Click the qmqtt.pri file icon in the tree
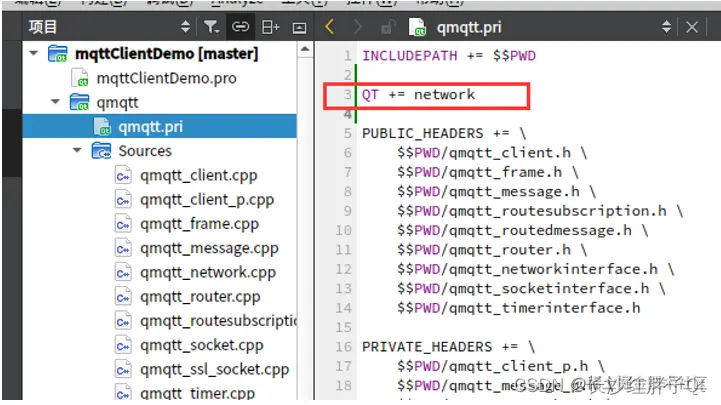The width and height of the screenshot is (721, 405). (102, 126)
